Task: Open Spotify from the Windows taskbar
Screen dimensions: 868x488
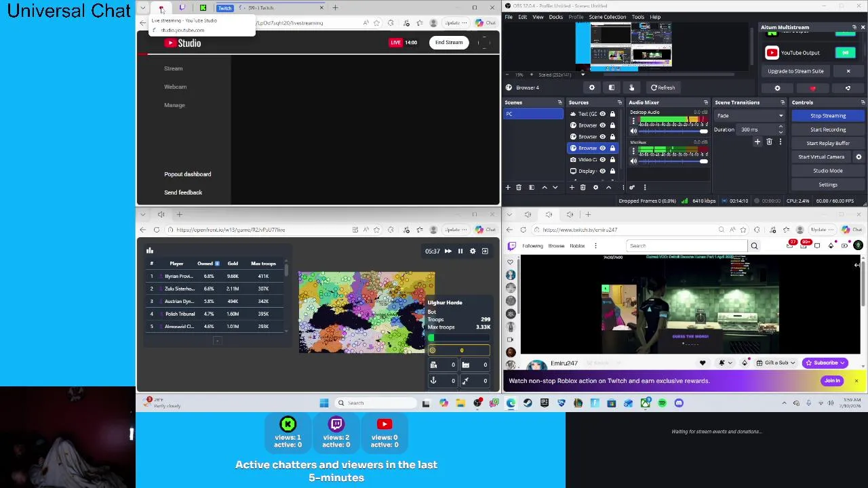Action: click(662, 403)
